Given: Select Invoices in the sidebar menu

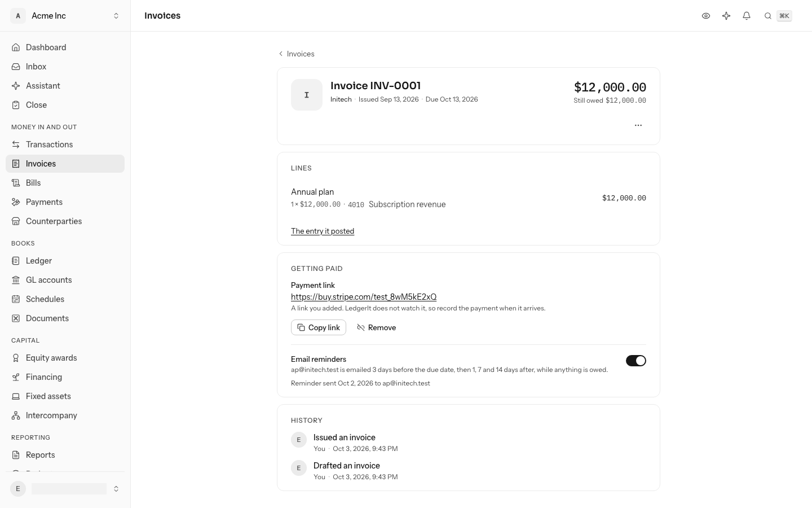Looking at the screenshot, I should [x=65, y=164].
